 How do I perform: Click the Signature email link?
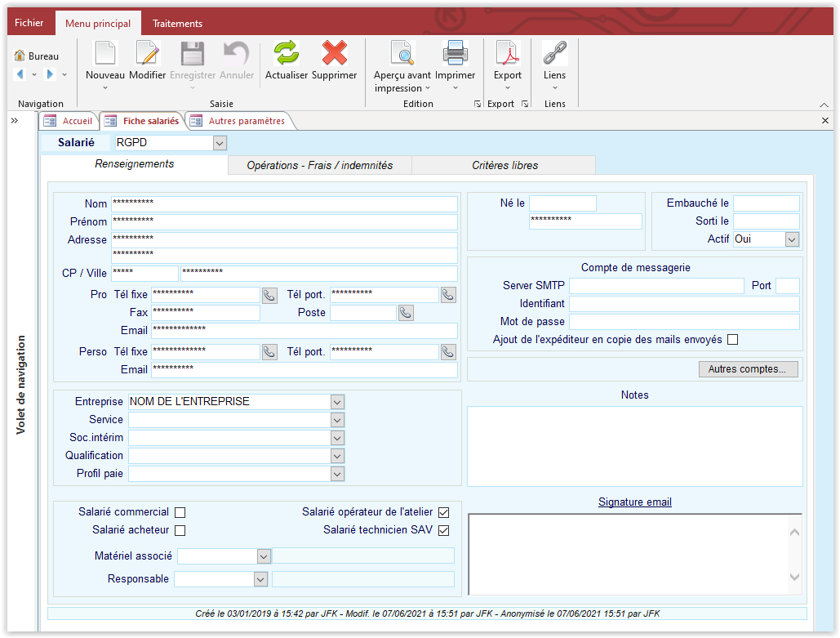pyautogui.click(x=634, y=502)
